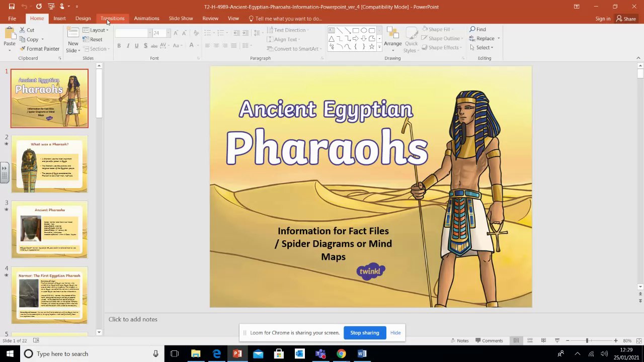This screenshot has width=644, height=362.
Task: Save the presentation from Quick Access Toolbar
Action: pyautogui.click(x=12, y=7)
